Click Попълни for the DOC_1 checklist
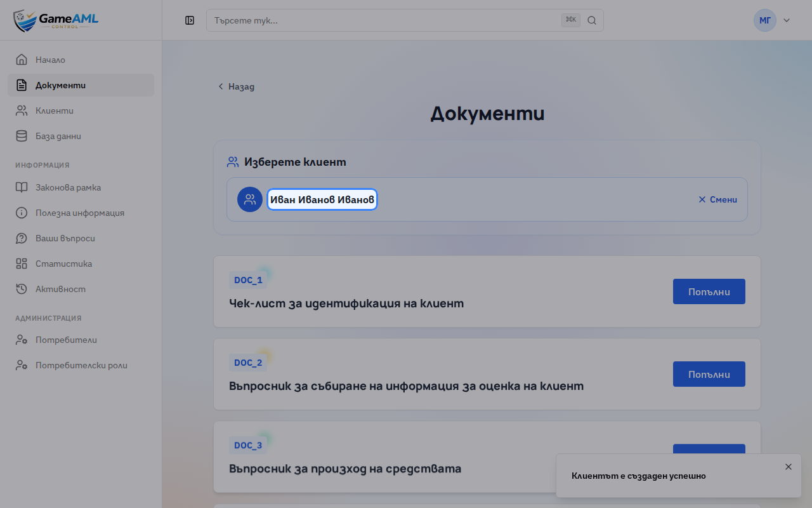The width and height of the screenshot is (812, 508). point(709,291)
